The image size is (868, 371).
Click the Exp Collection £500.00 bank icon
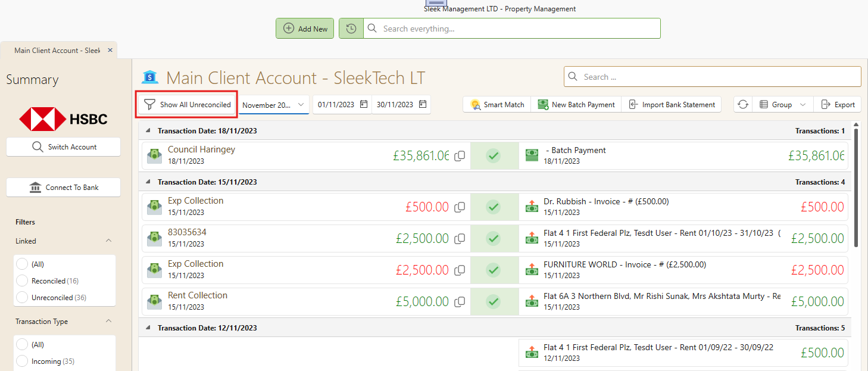(155, 207)
